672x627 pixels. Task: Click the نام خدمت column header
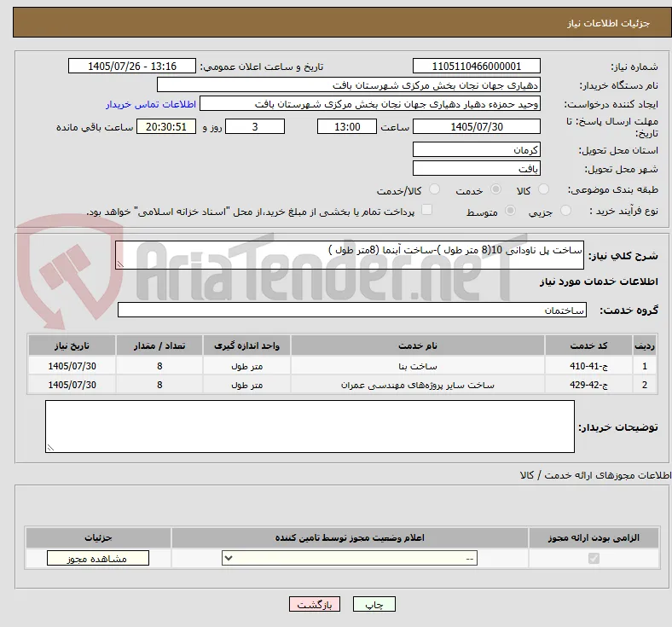(x=417, y=345)
